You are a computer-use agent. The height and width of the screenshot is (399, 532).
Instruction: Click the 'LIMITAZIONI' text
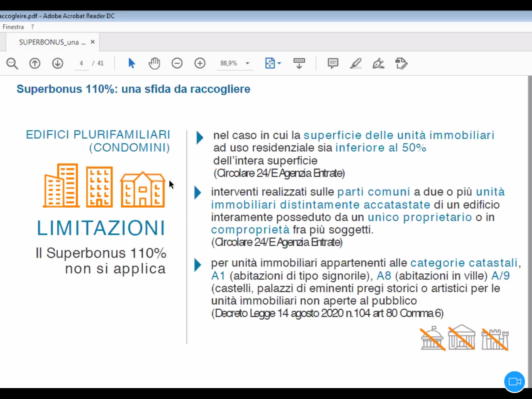[x=101, y=228]
